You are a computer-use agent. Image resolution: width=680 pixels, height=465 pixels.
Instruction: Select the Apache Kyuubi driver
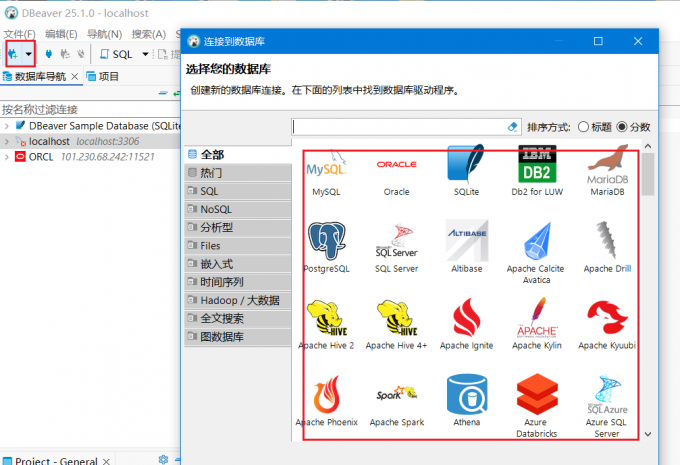(x=607, y=324)
